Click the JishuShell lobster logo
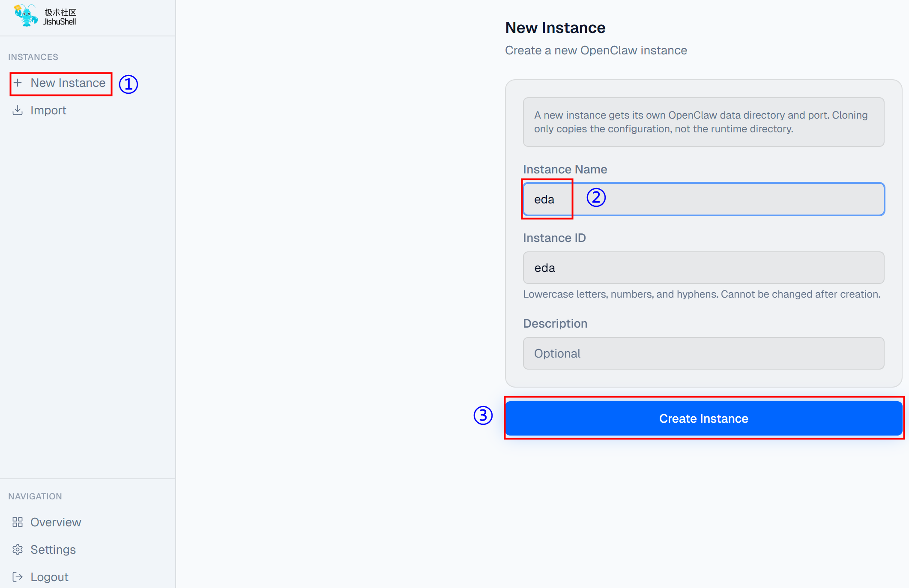The height and width of the screenshot is (588, 909). 26,15
